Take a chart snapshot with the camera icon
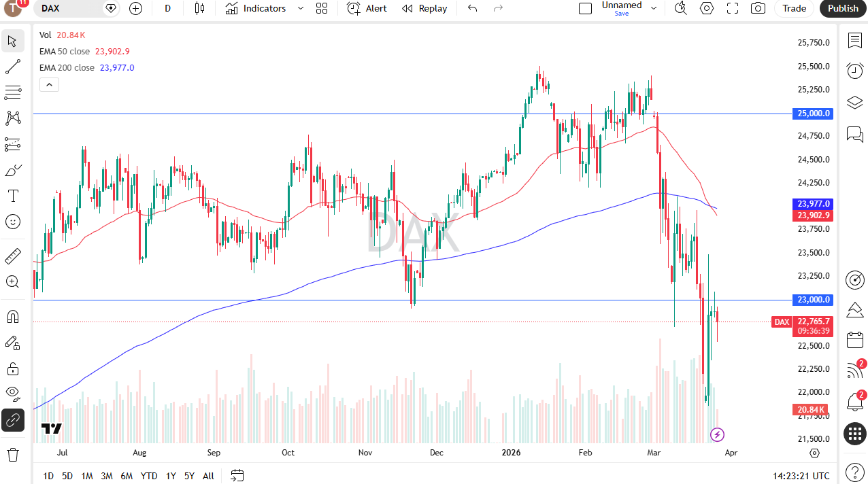Viewport: 868px width, 484px height. point(758,9)
